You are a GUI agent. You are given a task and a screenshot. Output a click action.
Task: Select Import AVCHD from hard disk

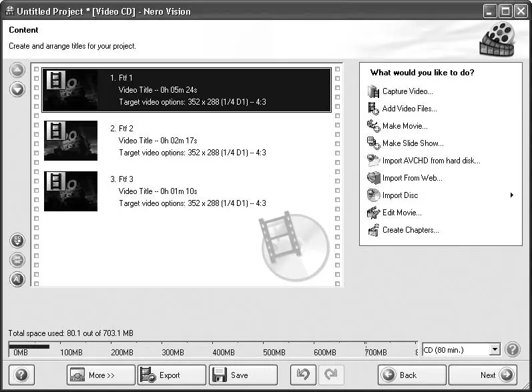(x=431, y=161)
